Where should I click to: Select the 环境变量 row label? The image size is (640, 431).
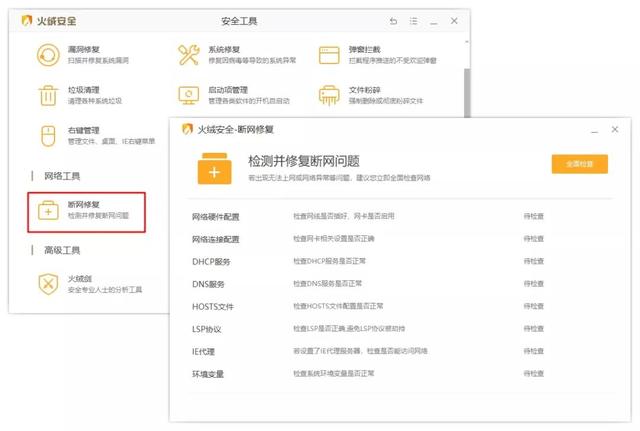point(208,374)
